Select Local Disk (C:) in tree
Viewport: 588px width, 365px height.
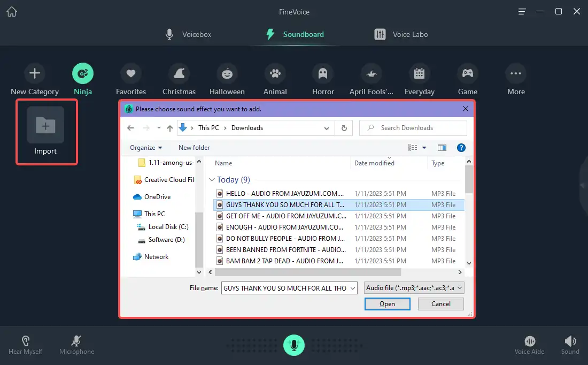pyautogui.click(x=163, y=227)
